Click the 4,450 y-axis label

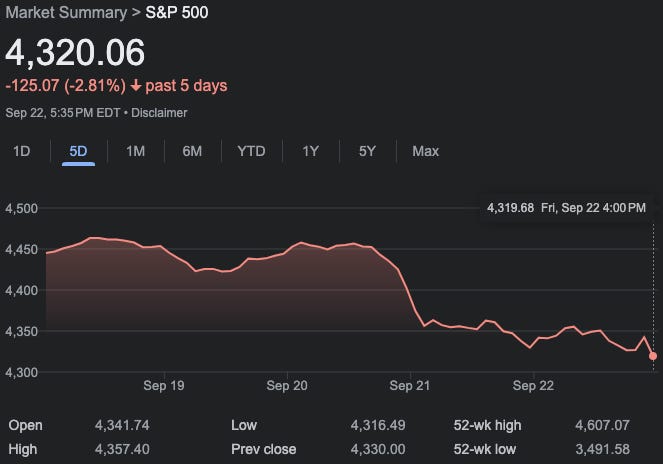[22, 249]
